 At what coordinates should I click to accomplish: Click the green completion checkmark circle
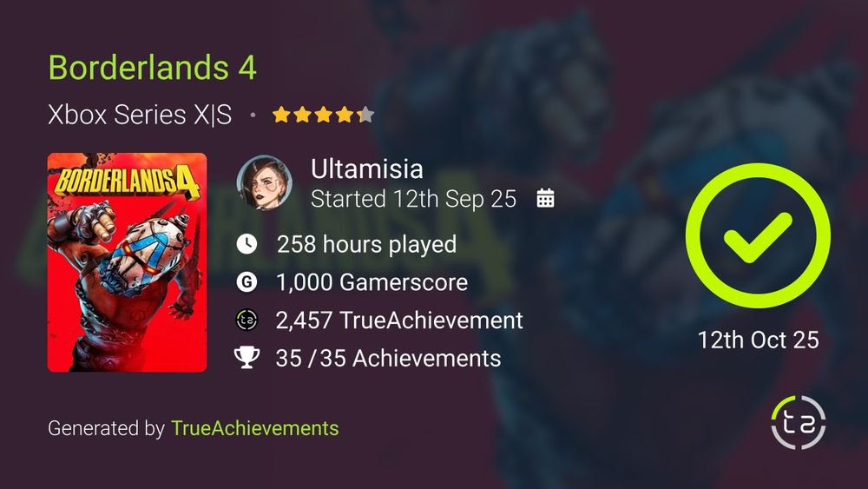pyautogui.click(x=758, y=235)
